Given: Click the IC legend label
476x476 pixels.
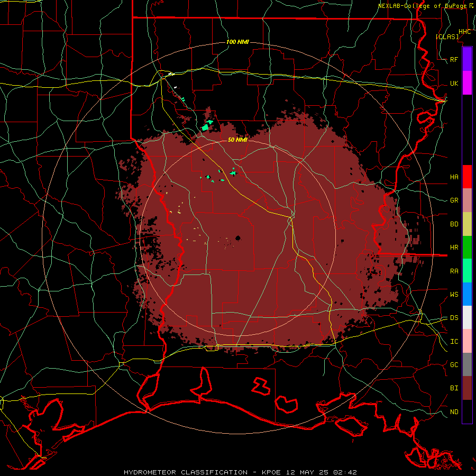Looking at the screenshot, I should [x=454, y=341].
